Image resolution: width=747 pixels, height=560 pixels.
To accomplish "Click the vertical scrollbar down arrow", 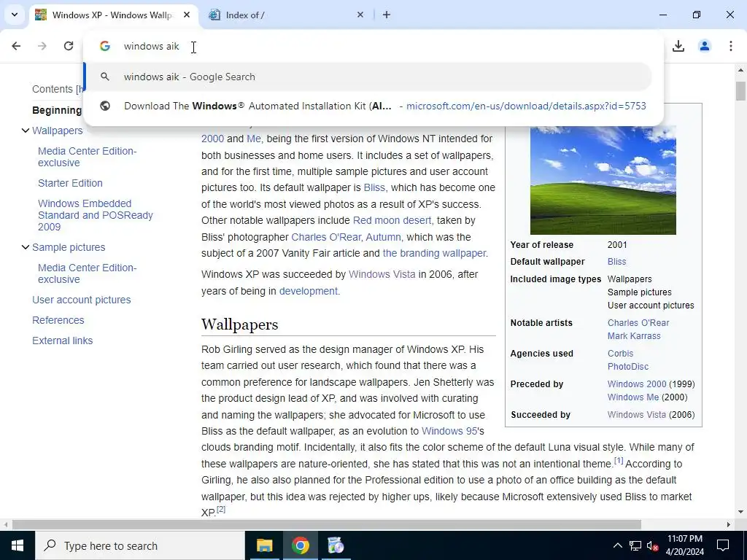I will click(x=740, y=512).
